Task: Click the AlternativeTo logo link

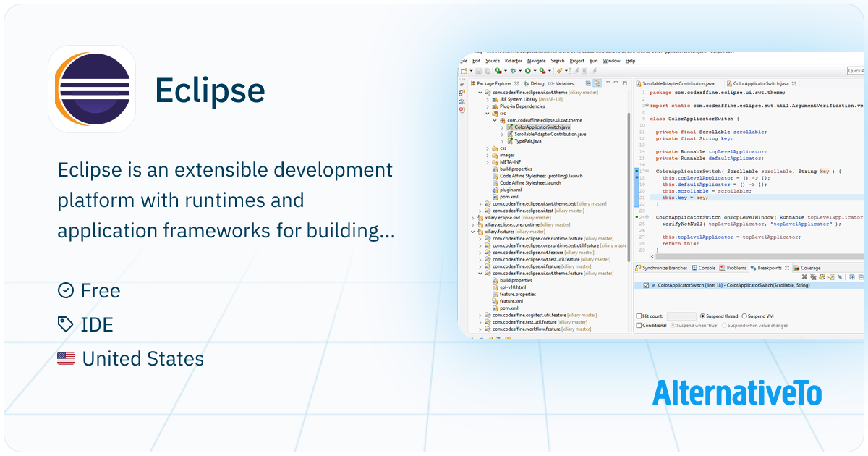Action: [x=738, y=394]
